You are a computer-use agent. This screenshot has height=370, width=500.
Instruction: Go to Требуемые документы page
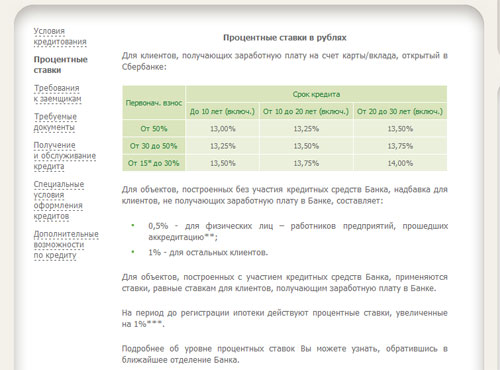click(x=55, y=122)
